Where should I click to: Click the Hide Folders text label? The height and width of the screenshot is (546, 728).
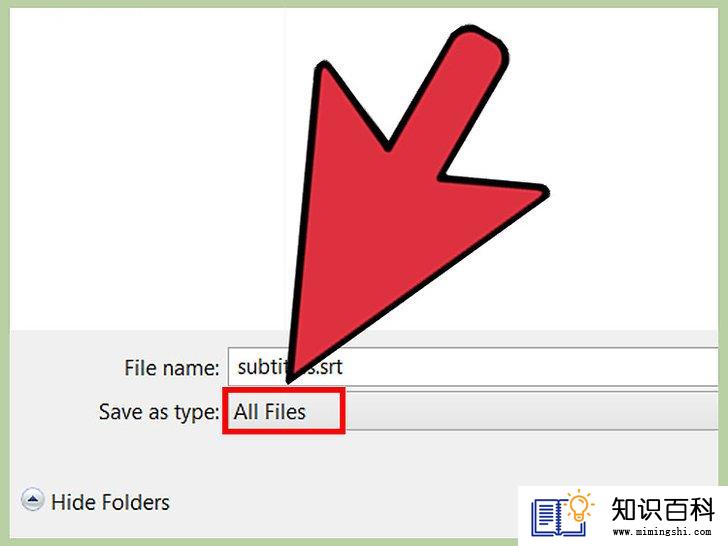110,502
